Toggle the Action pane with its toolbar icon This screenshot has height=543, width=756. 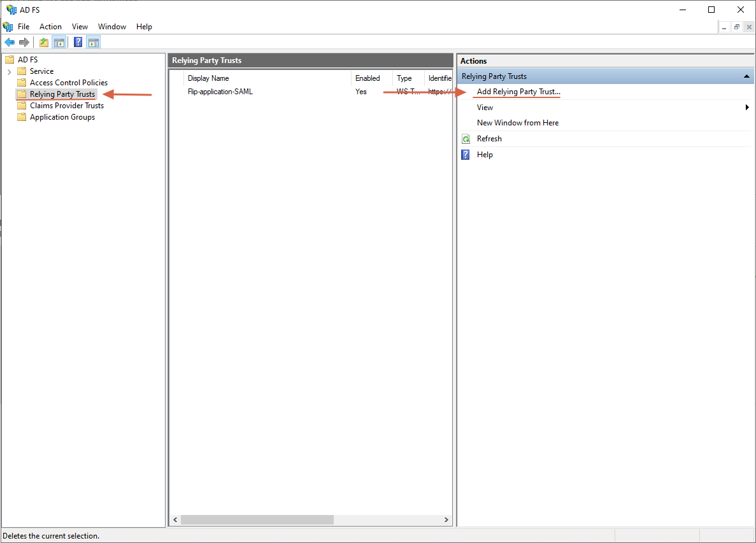[x=94, y=43]
